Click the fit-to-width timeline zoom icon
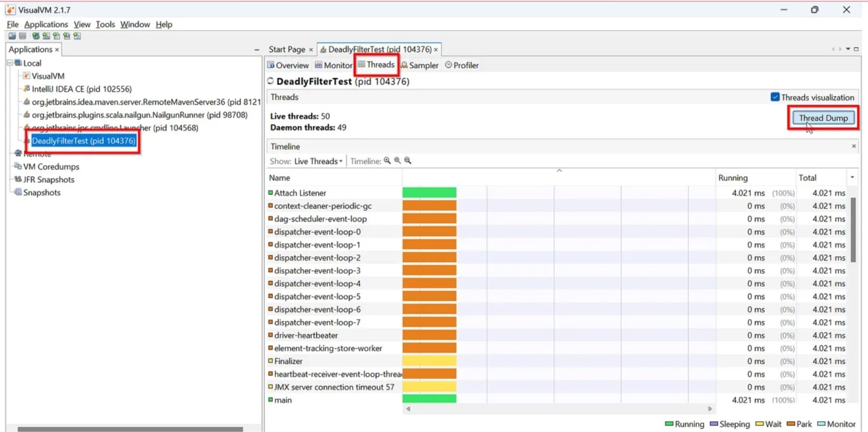Viewport: 868px width, 432px height. [408, 161]
